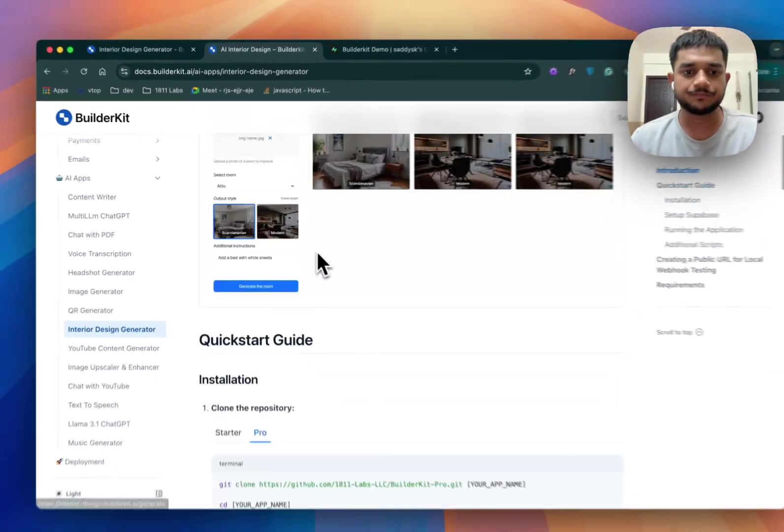Expand the Emails section
Viewport: 784px width, 532px height.
click(x=114, y=159)
